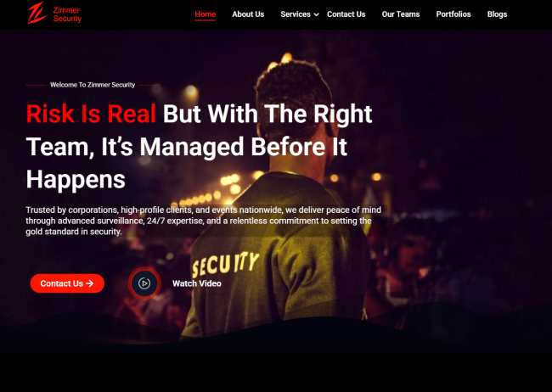552x392 pixels.
Task: Click the red underline beneath Home
Action: tap(206, 20)
